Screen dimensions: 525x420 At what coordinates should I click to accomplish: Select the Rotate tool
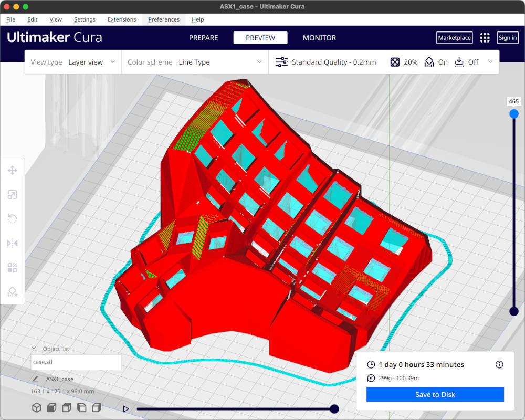click(13, 218)
